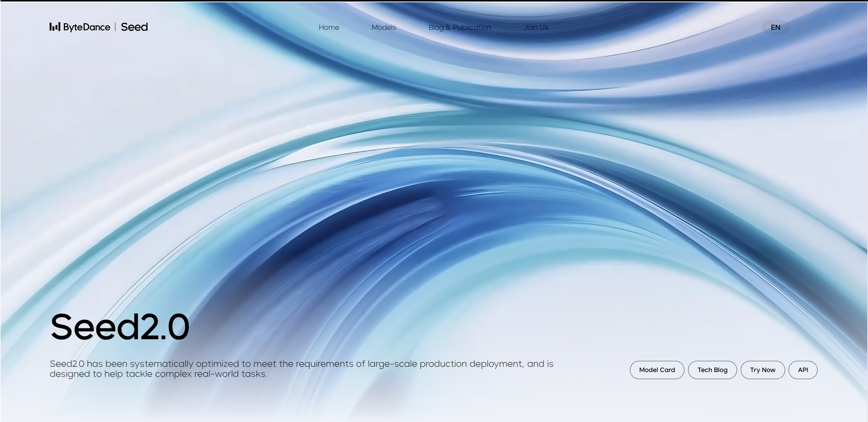Open the Blog & Publication menu
Screen dimensions: 868x422
point(460,27)
